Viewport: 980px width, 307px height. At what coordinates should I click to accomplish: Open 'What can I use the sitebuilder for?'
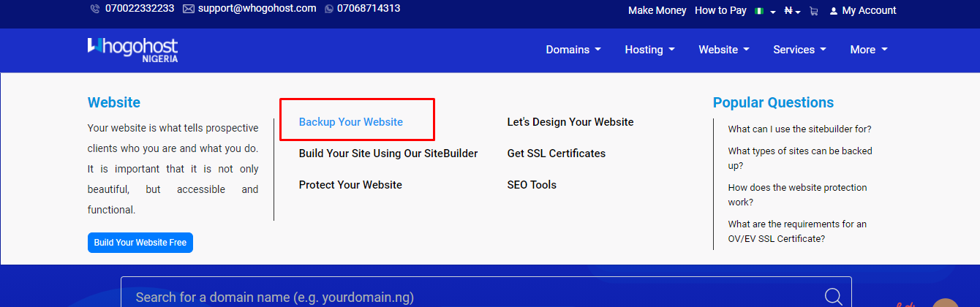click(x=799, y=129)
